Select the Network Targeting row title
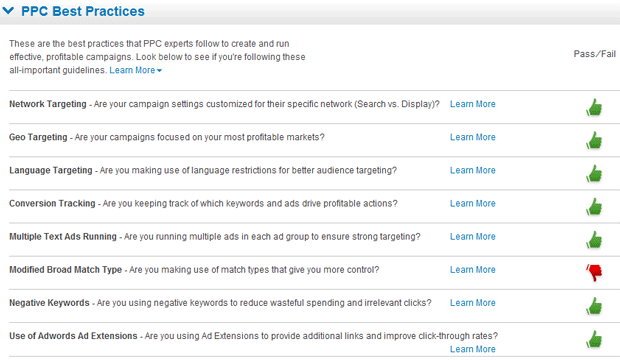The image size is (620, 360). tap(48, 104)
